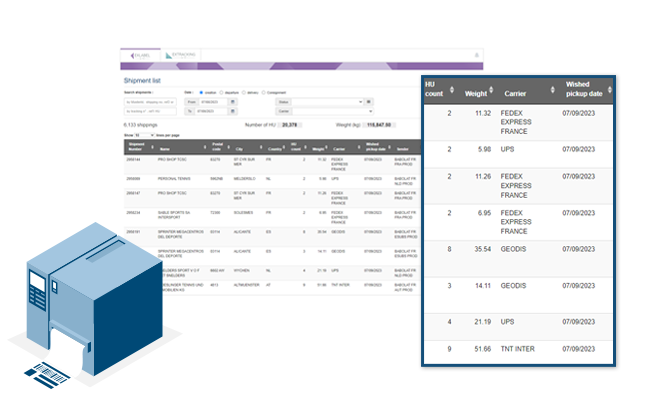
Task: Click the first Search shipments input field
Action: coord(150,102)
